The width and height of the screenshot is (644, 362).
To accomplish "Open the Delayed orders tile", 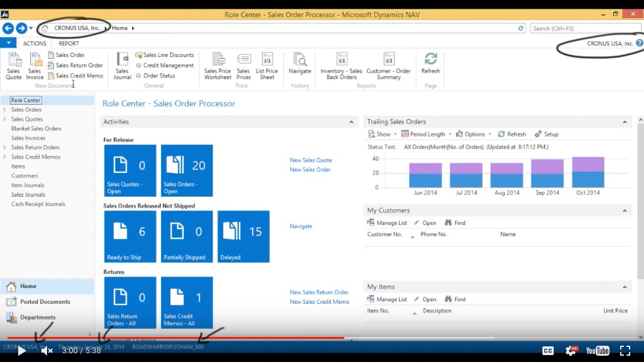I will point(243,236).
